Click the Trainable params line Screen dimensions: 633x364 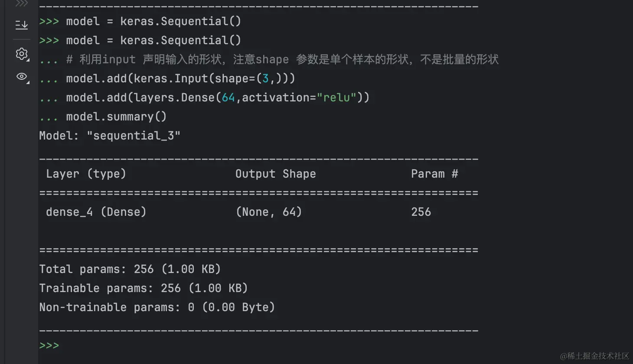143,288
